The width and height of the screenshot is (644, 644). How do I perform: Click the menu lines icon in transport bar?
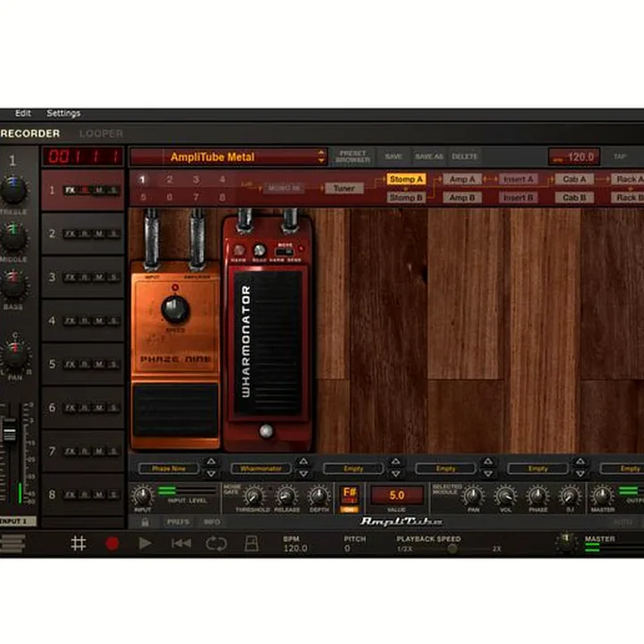[13, 544]
